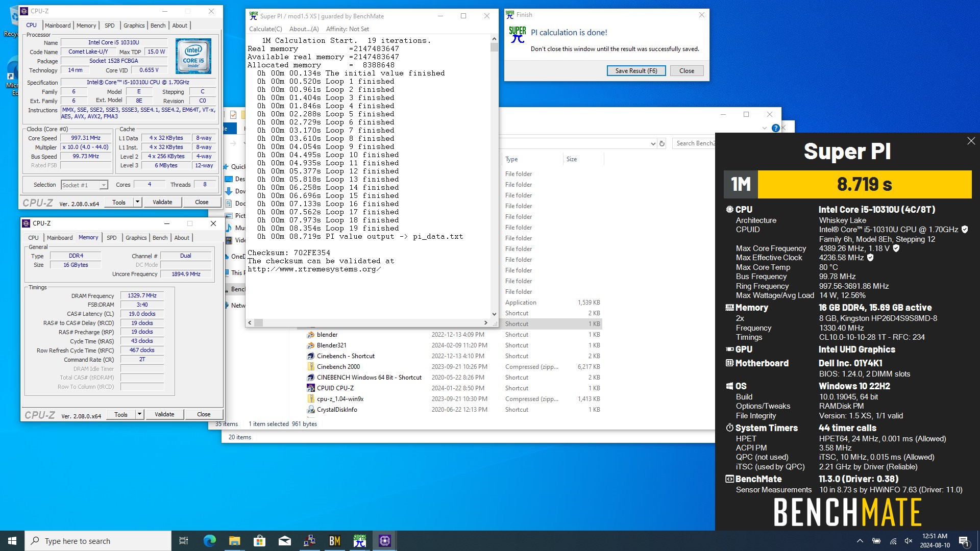This screenshot has height=551, width=980.
Task: Switch to Super PI taskbar icon
Action: click(360, 541)
